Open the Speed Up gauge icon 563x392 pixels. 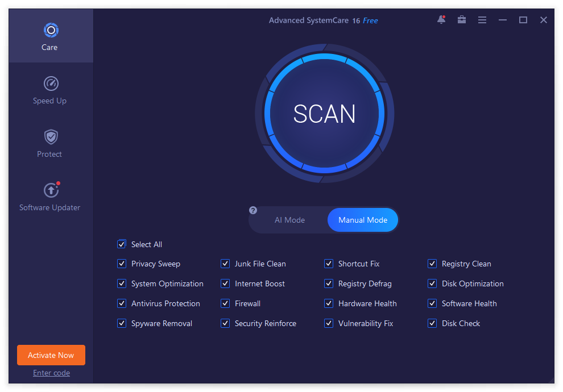tap(51, 84)
